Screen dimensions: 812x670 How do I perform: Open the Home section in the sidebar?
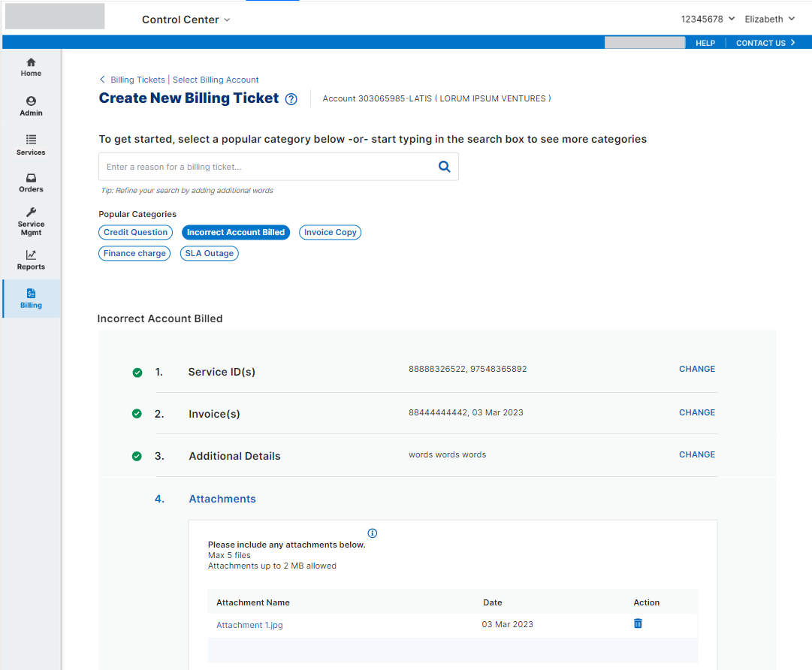tap(31, 67)
